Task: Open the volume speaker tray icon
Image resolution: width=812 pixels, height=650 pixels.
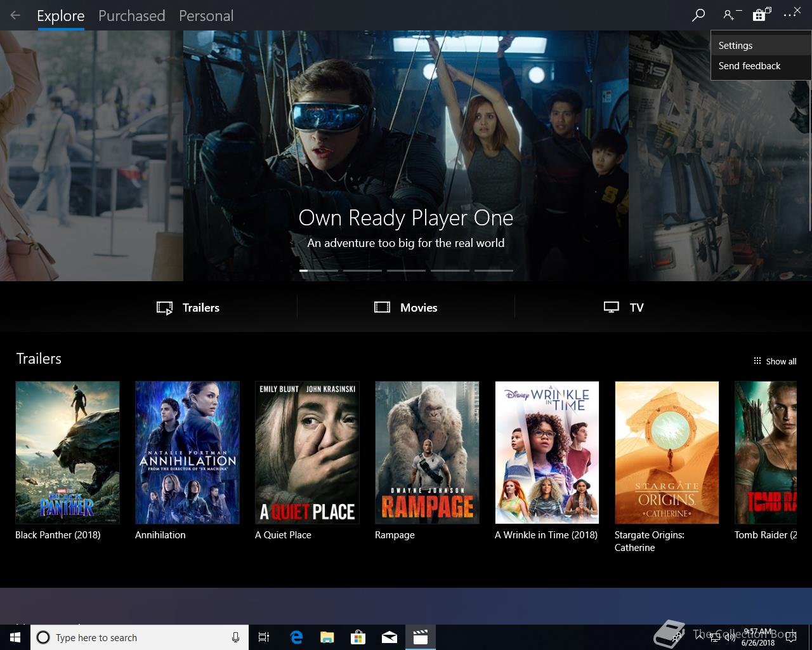Action: pyautogui.click(x=729, y=637)
